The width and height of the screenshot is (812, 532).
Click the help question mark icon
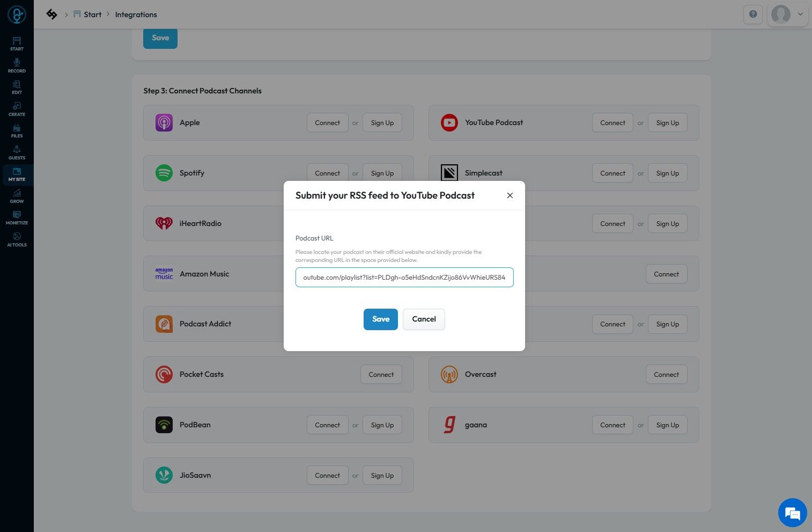pyautogui.click(x=753, y=14)
